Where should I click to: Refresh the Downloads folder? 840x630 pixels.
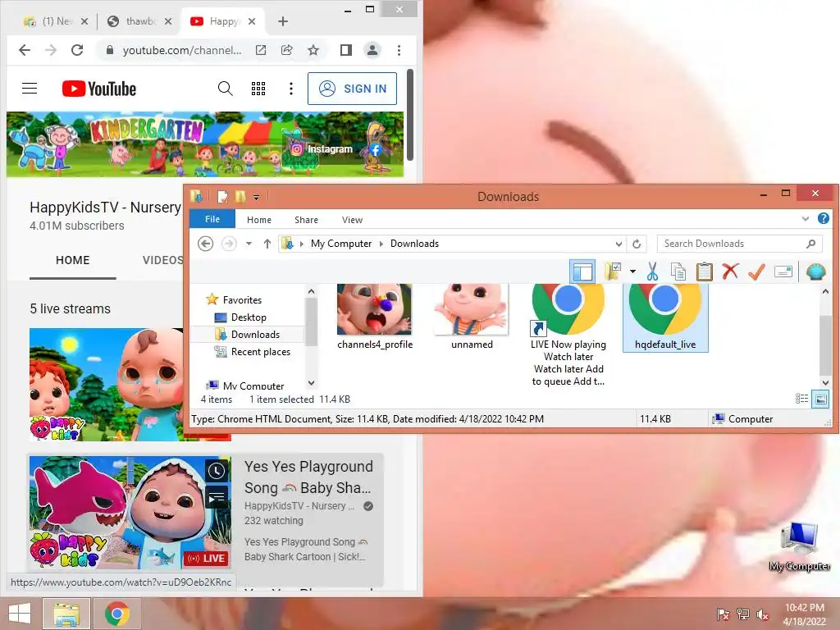click(x=637, y=244)
